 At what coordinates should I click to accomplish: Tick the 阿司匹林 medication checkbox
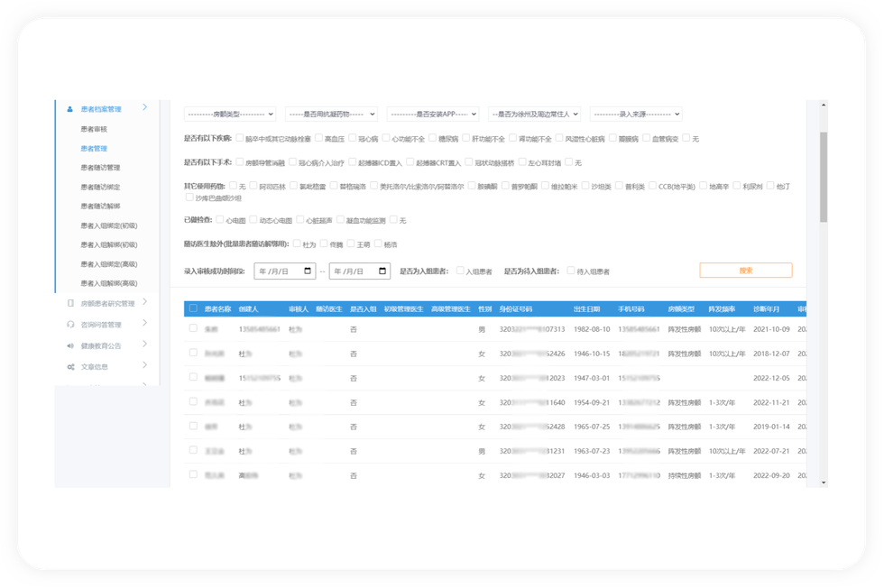pos(253,186)
